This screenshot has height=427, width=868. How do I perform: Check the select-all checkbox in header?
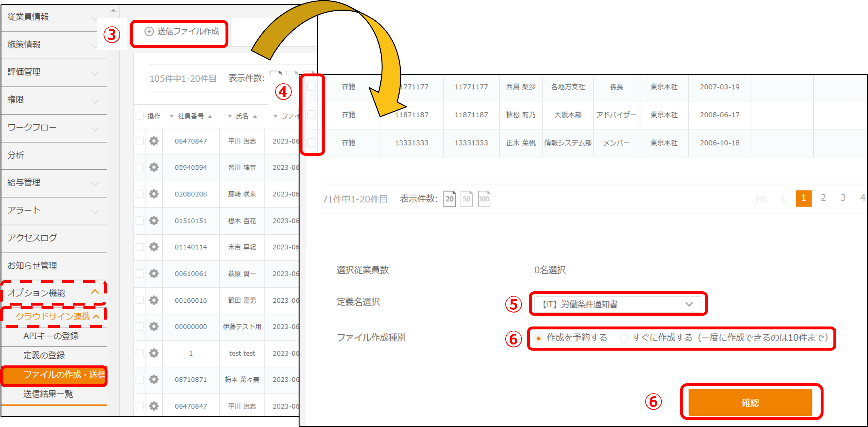click(140, 116)
